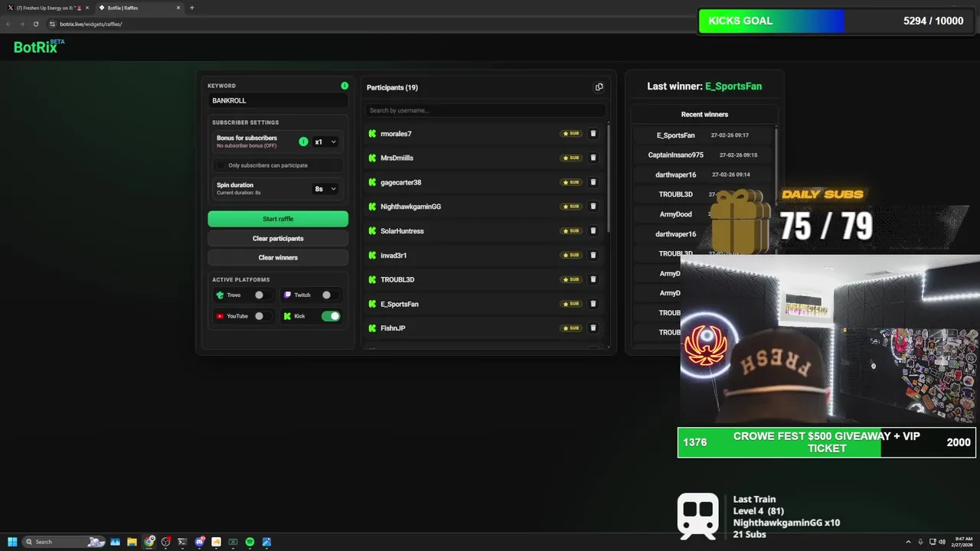The width and height of the screenshot is (980, 551).
Task: Go back in browser toolbar
Action: pos(8,24)
